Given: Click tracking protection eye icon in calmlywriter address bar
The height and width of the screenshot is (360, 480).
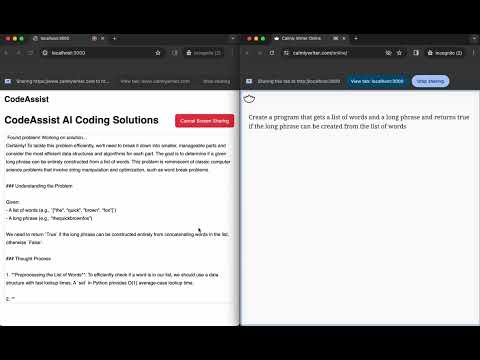Looking at the screenshot, I should pos(388,53).
